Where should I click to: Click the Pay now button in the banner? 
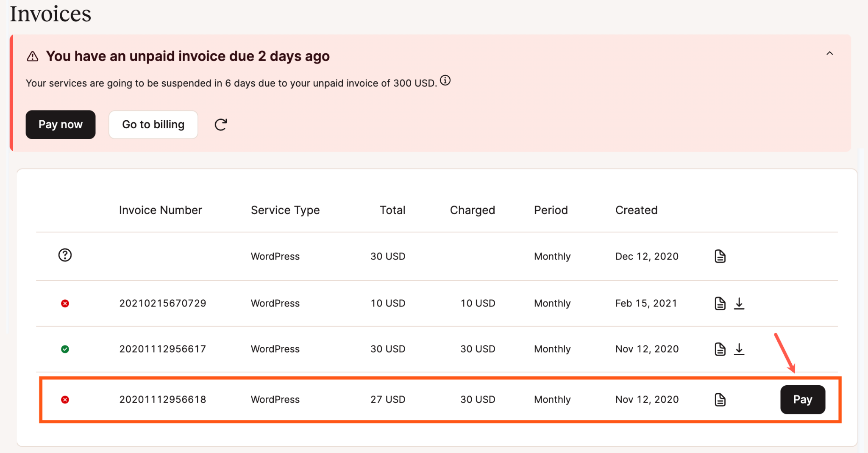(60, 124)
